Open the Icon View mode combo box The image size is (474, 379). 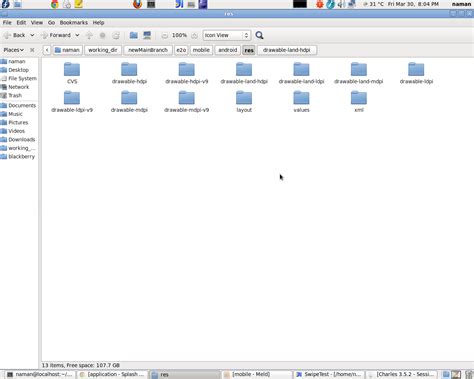point(226,35)
